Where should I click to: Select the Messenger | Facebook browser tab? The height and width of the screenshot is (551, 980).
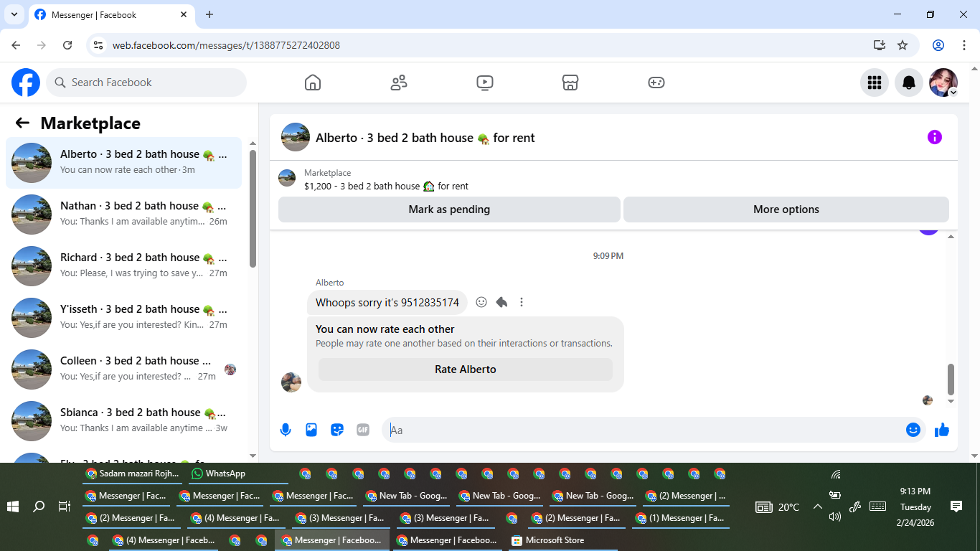[110, 14]
